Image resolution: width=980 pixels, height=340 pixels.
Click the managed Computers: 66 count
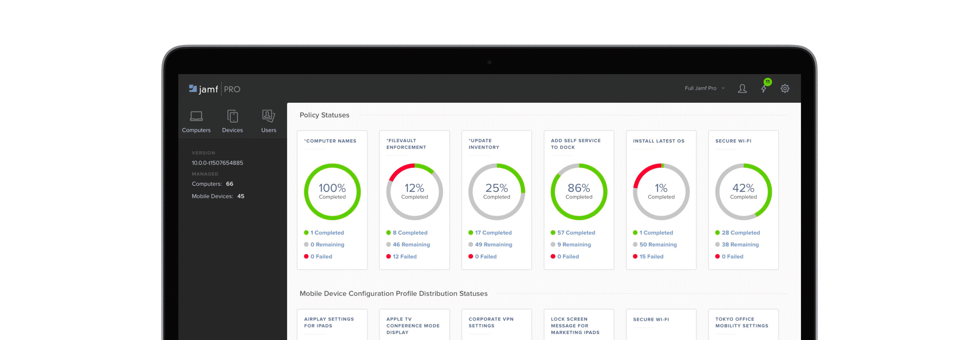(212, 184)
